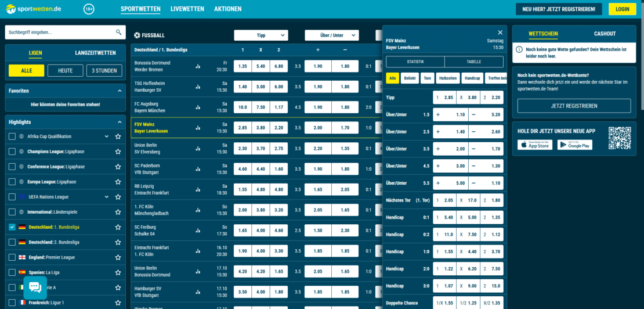Select Über 2.5 odds 1.40 in panel
The width and height of the screenshot is (644, 309).
451,132
